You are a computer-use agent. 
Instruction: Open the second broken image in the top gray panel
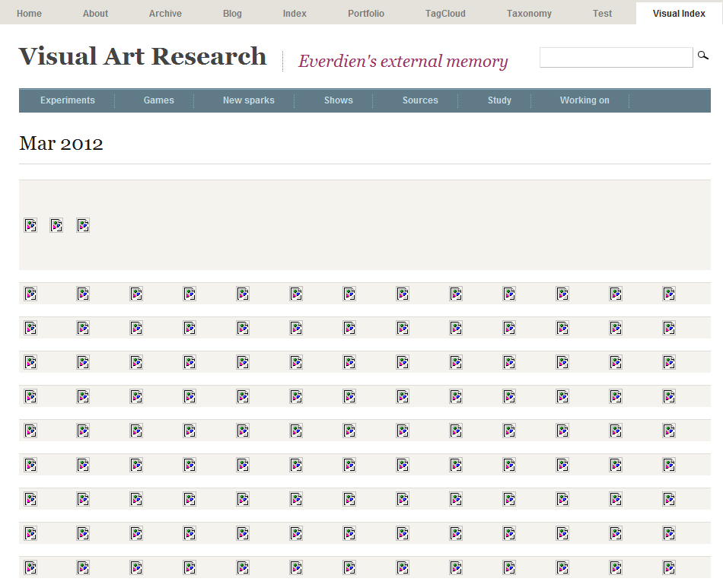pos(56,225)
